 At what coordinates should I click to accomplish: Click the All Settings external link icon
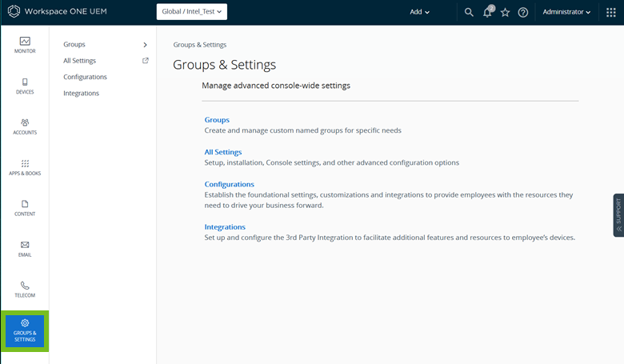pos(146,61)
